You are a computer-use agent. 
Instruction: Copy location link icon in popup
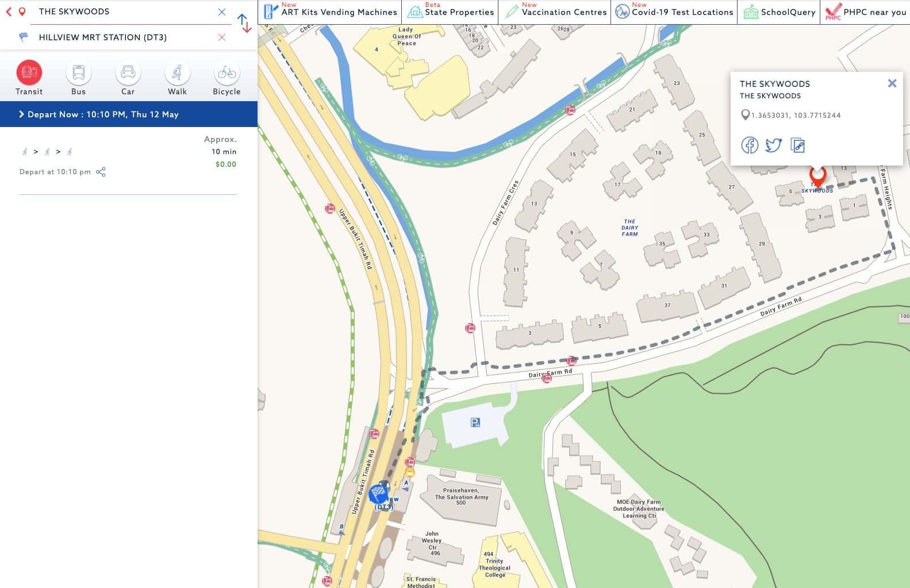[797, 145]
